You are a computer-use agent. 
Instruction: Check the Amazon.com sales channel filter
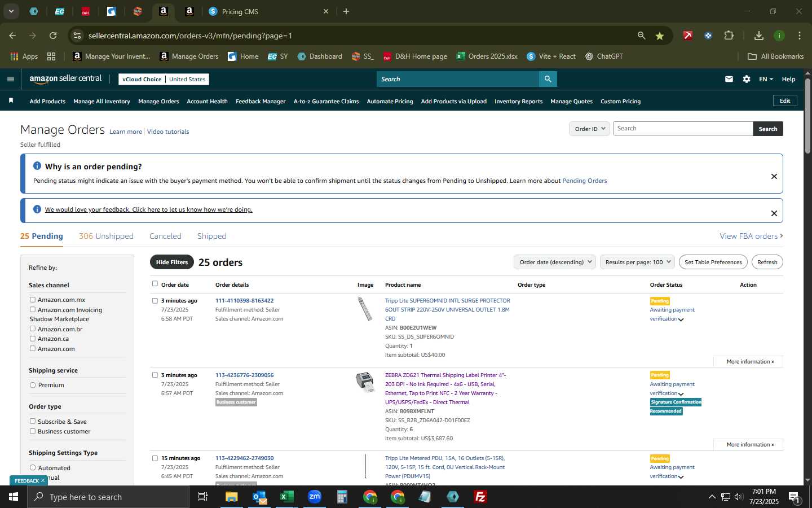pyautogui.click(x=33, y=348)
